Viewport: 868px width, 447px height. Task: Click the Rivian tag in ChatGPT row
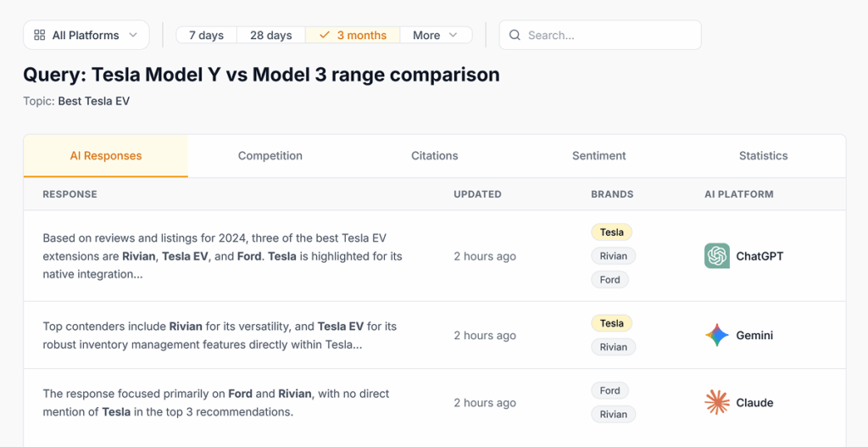click(614, 256)
